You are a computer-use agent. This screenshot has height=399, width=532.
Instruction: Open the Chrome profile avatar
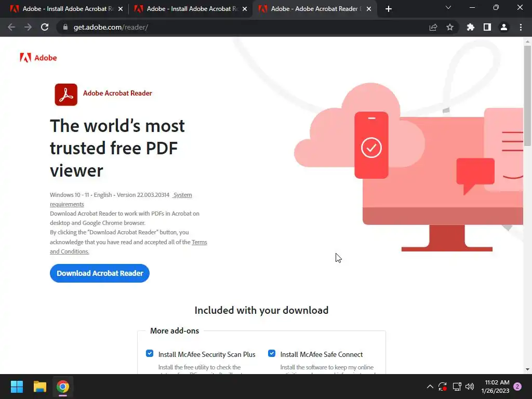click(x=504, y=27)
